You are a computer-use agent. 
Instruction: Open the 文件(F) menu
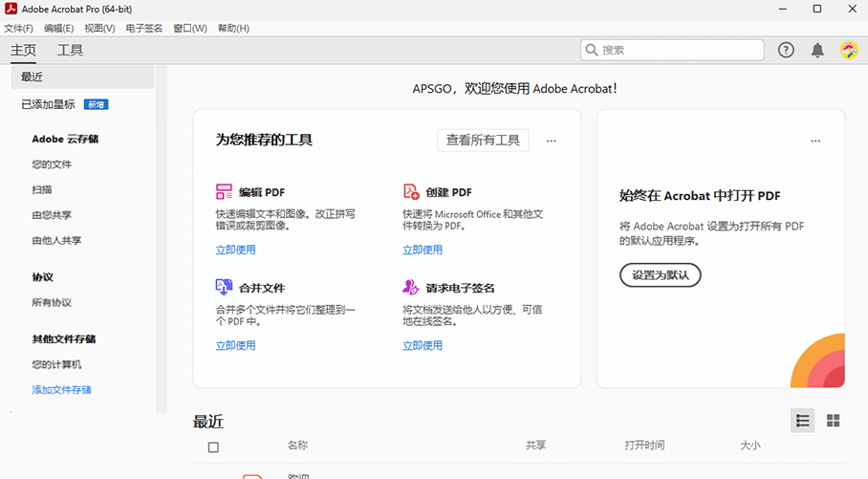[18, 29]
